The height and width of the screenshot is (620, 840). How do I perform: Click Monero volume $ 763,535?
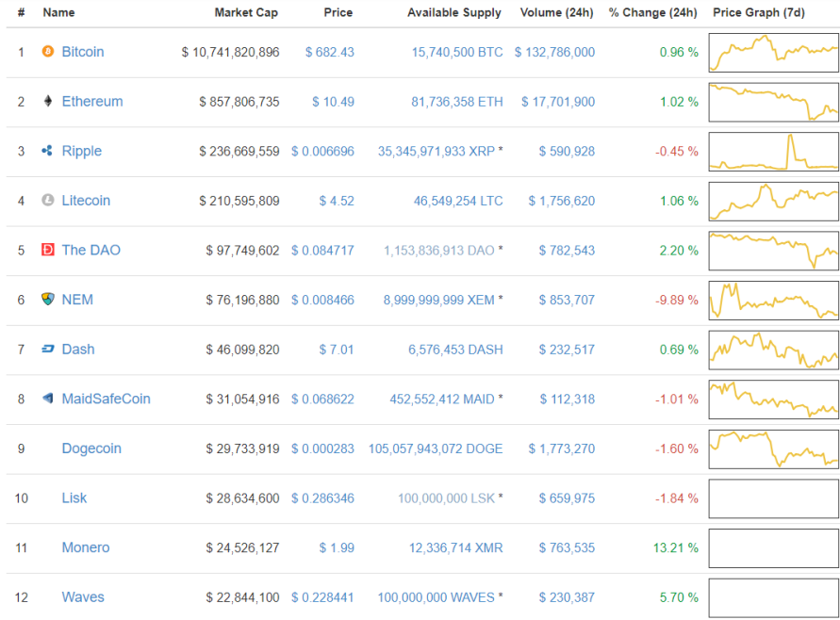[567, 547]
